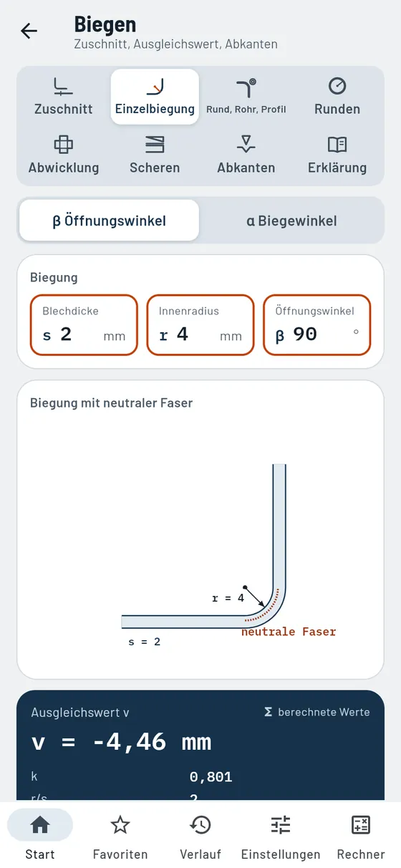The height and width of the screenshot is (868, 401).
Task: Switch to α Biegewinkel mode
Action: [291, 221]
